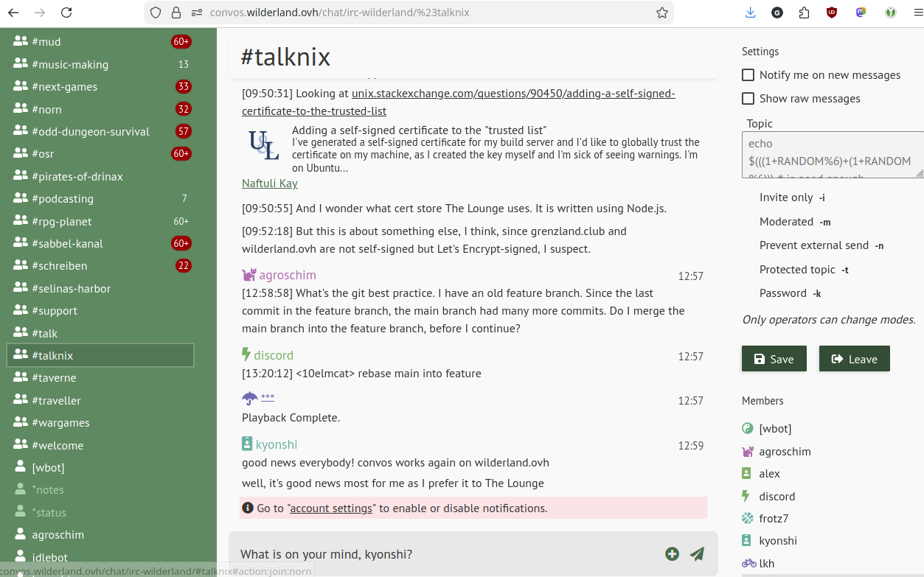This screenshot has height=577, width=924.
Task: Enable Notify me on new messages
Action: point(748,75)
